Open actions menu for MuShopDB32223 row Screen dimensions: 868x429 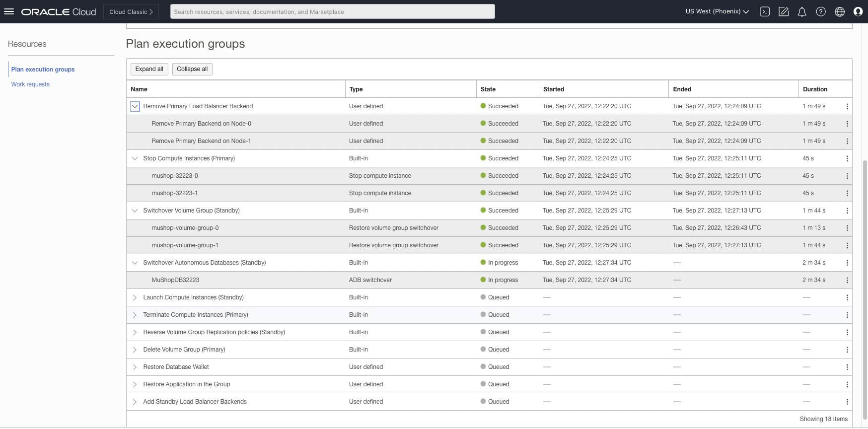(x=847, y=280)
